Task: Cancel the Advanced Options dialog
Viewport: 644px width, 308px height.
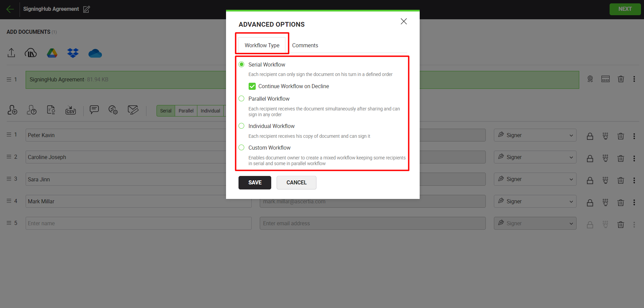Action: pyautogui.click(x=296, y=182)
